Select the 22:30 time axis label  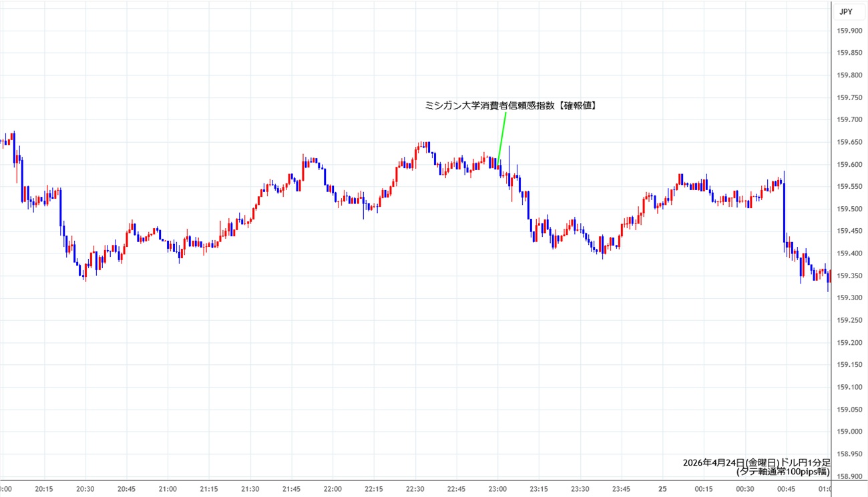(x=415, y=489)
